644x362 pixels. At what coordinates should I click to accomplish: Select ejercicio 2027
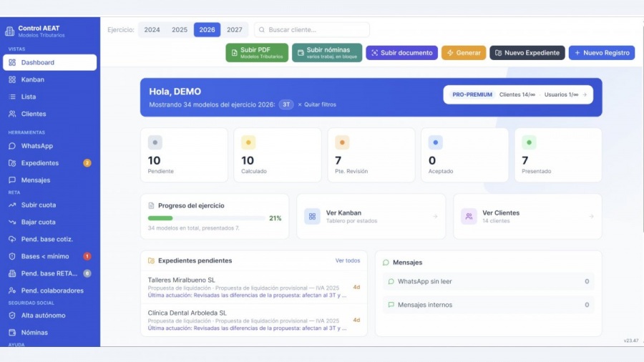click(235, 29)
